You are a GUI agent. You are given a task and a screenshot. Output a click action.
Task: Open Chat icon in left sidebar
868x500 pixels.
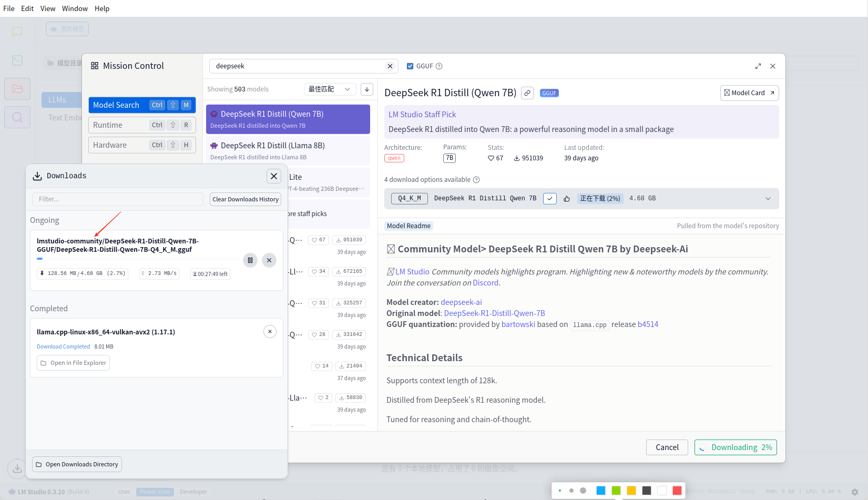point(17,32)
